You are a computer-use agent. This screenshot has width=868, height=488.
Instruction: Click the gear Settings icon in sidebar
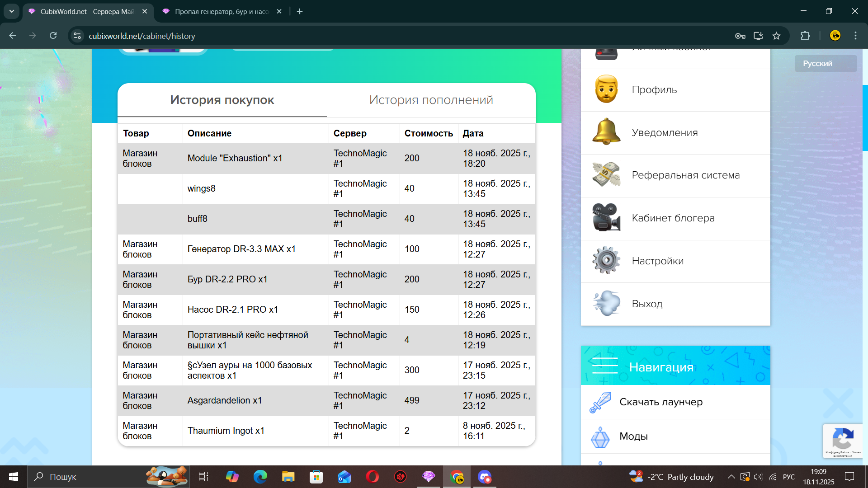coord(606,261)
